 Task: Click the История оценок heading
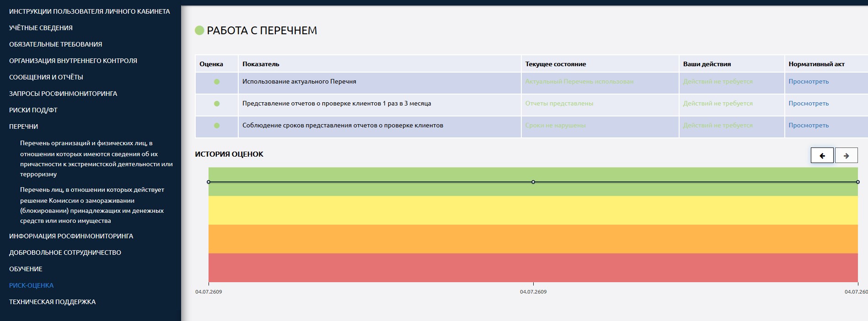[x=229, y=154]
